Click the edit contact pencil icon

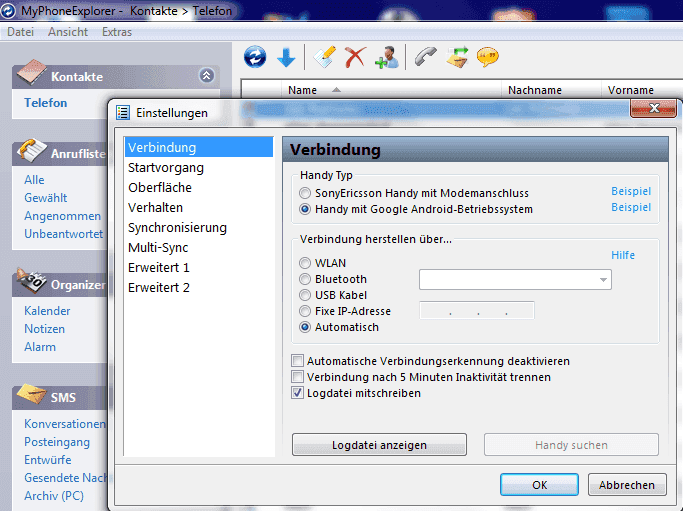click(x=325, y=57)
